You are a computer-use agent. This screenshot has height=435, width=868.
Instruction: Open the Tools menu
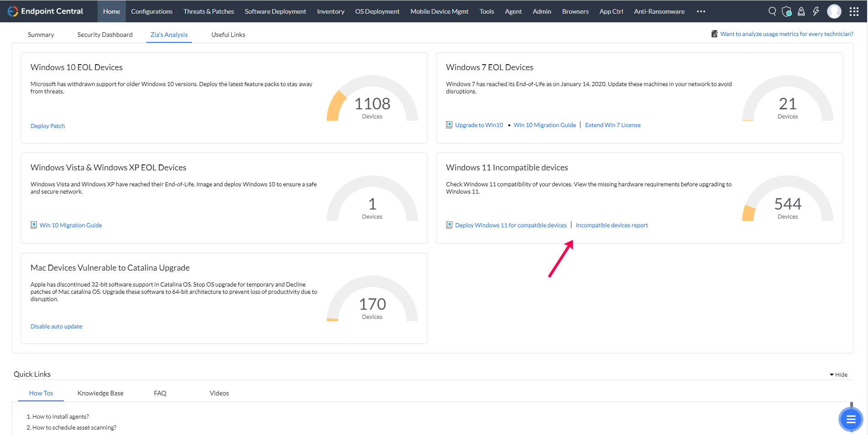487,11
